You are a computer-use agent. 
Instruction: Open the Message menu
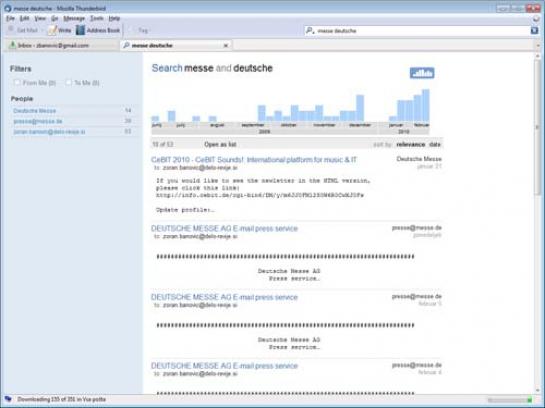point(74,18)
